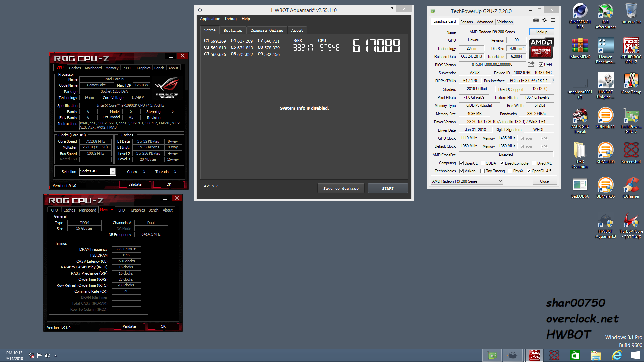
Task: Open 3DMark 11 desktop icon
Action: tap(606, 118)
